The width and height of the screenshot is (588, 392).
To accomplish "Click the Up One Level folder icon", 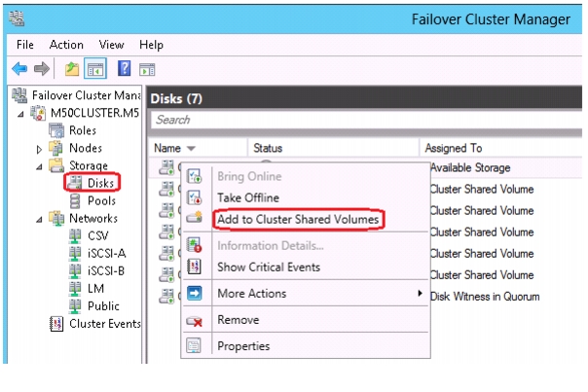I will point(72,69).
